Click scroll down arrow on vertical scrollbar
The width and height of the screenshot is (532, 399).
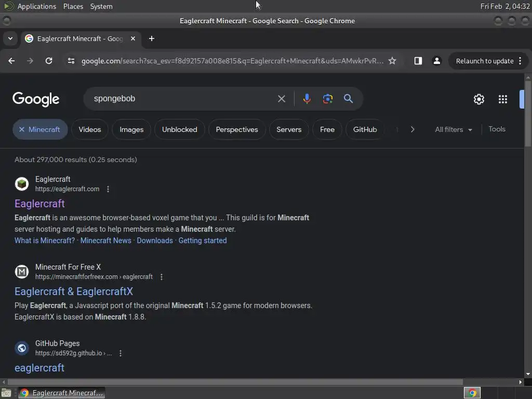(x=528, y=374)
